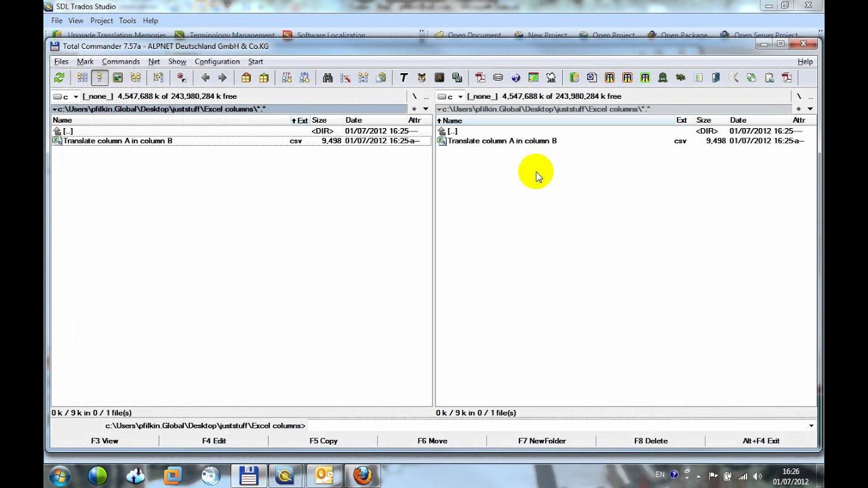Select csv file in right panel
The width and height of the screenshot is (868, 488).
pos(625,141)
